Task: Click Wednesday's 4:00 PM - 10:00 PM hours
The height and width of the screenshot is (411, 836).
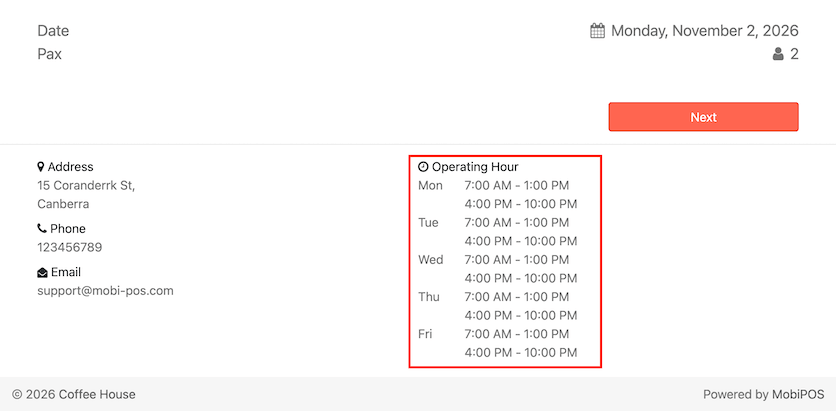Action: (521, 278)
